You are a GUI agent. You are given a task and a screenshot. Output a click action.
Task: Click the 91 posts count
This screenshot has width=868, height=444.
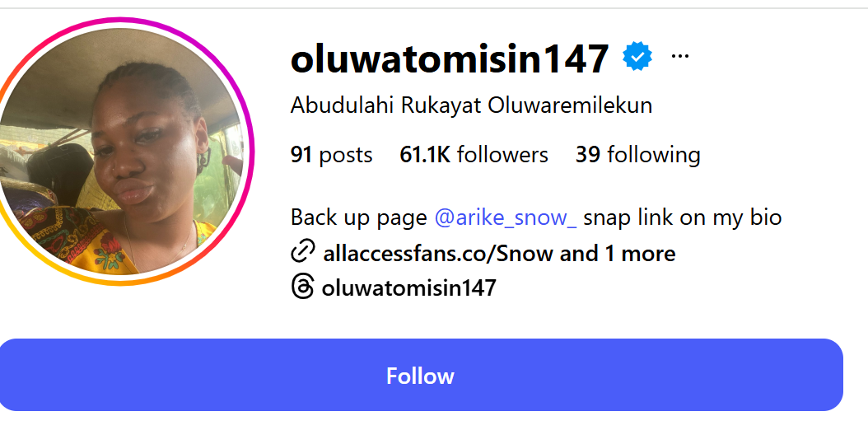[x=331, y=155]
